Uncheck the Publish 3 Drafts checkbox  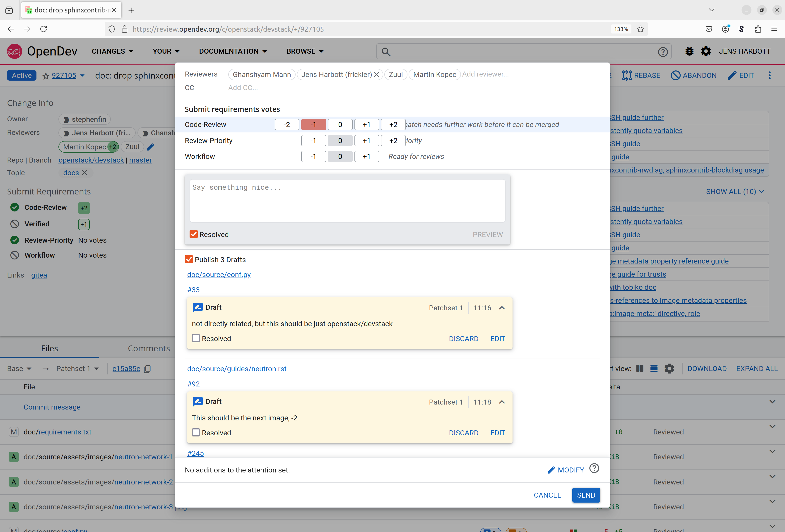(x=189, y=259)
